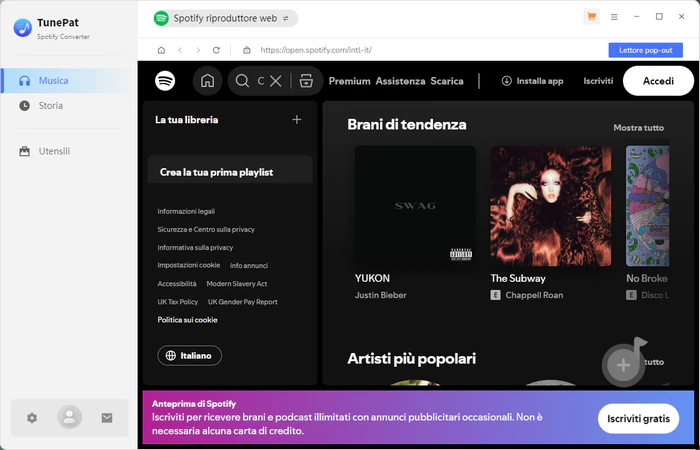Open Impostazioni cookie link
The height and width of the screenshot is (450, 700).
click(x=188, y=265)
